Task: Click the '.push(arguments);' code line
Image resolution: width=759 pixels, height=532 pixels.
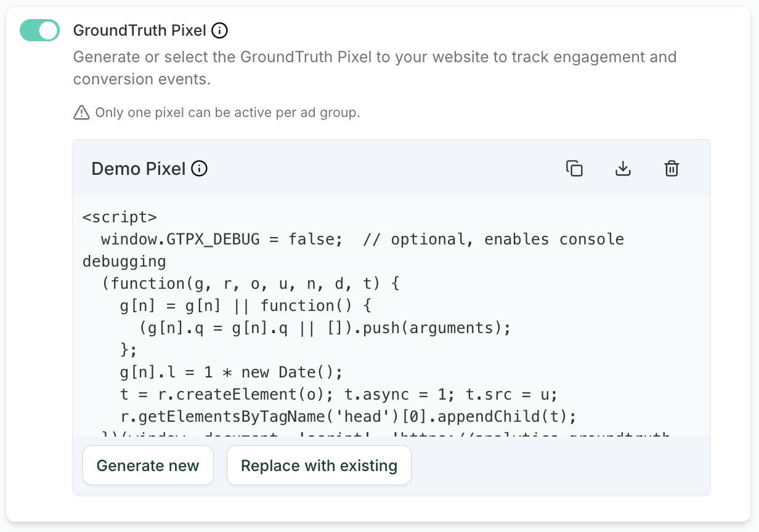Action: 325,328
